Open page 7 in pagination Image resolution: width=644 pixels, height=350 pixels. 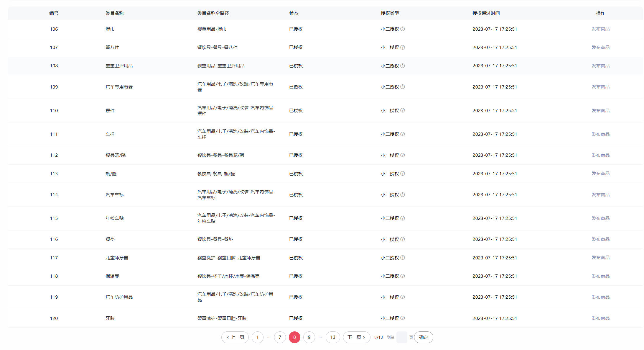280,337
